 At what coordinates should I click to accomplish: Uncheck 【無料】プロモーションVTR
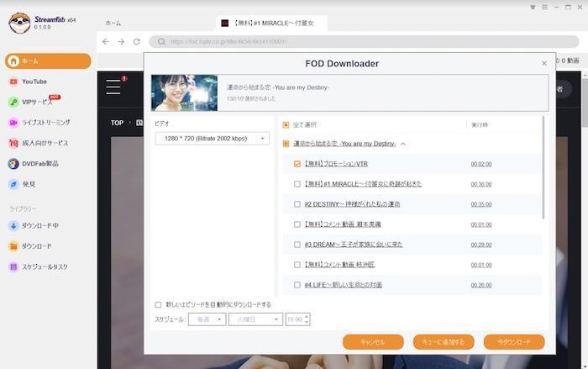coord(297,164)
